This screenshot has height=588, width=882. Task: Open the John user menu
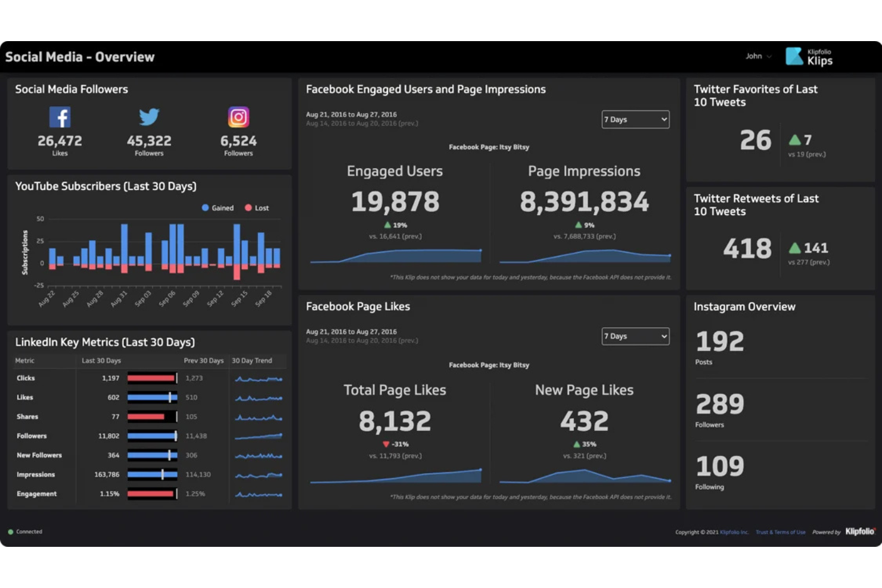pos(758,56)
